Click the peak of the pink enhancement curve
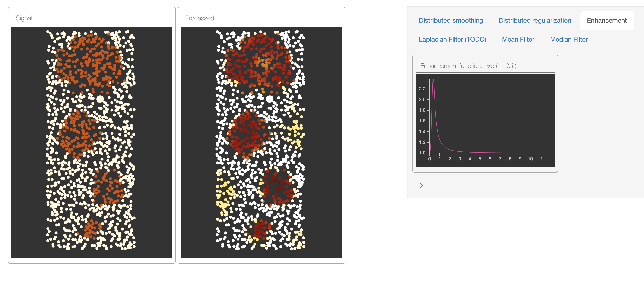644x290 pixels. point(433,80)
